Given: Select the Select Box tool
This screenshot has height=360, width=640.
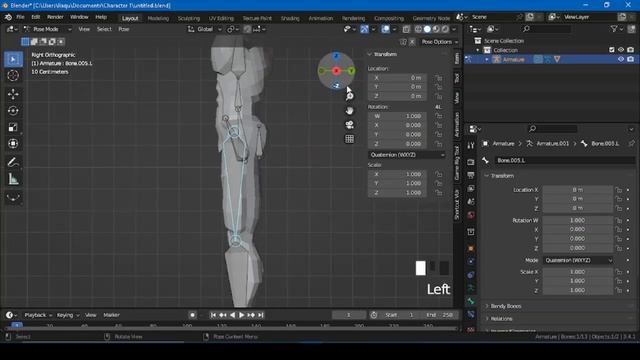Looking at the screenshot, I should (x=13, y=59).
